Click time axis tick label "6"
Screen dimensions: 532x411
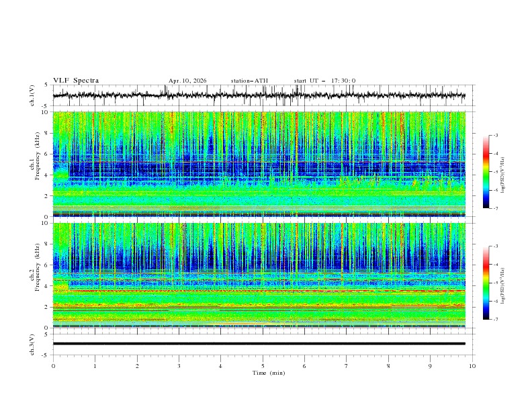click(304, 366)
